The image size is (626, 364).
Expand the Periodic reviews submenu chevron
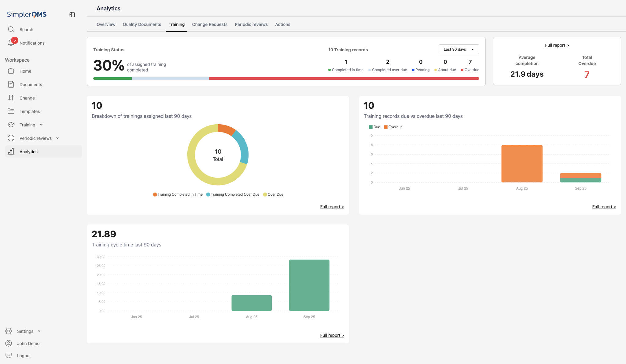[57, 138]
